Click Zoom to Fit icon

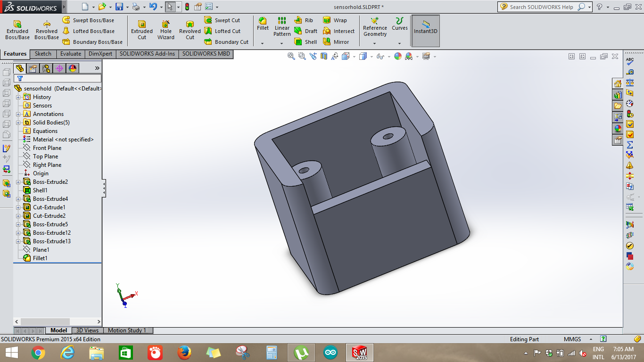[x=291, y=56]
